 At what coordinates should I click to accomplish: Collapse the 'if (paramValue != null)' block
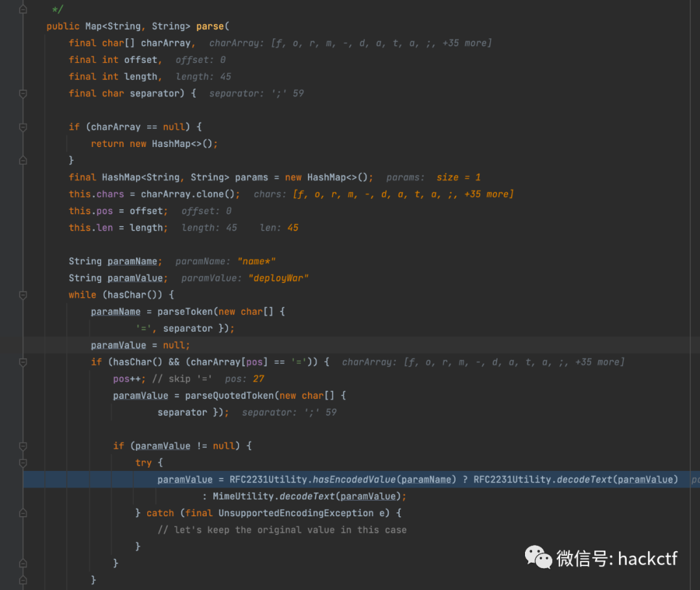[x=23, y=446]
